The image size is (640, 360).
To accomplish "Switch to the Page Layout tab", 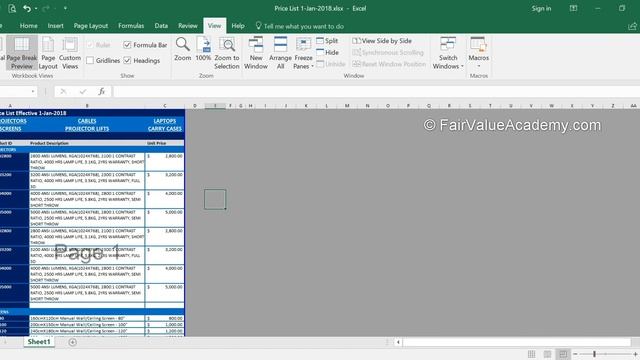I will click(x=91, y=26).
